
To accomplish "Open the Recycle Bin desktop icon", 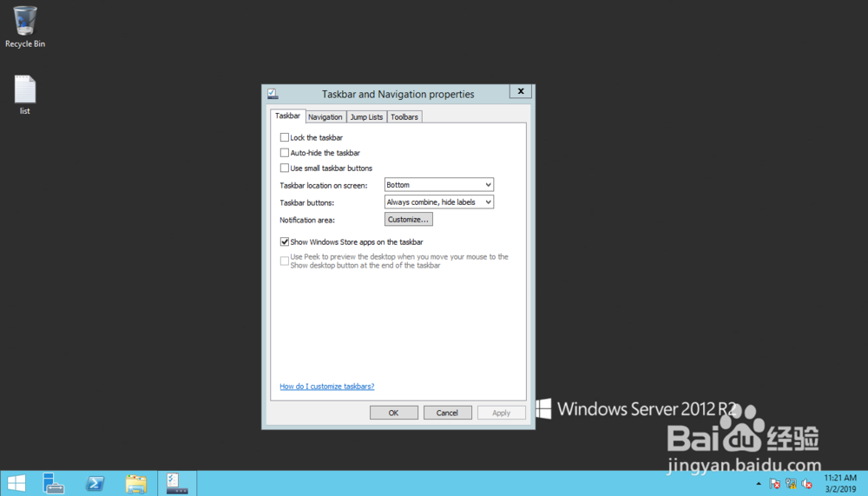I will [x=25, y=27].
